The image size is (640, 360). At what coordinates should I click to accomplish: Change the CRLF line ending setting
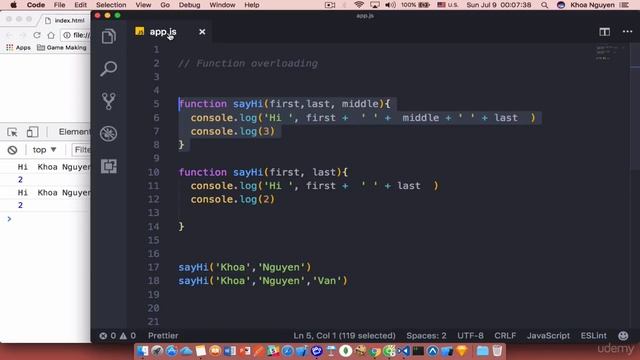point(505,336)
